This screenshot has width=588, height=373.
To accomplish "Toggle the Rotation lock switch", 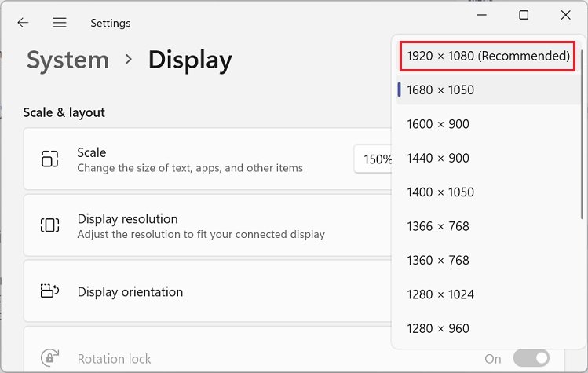I will [x=531, y=358].
